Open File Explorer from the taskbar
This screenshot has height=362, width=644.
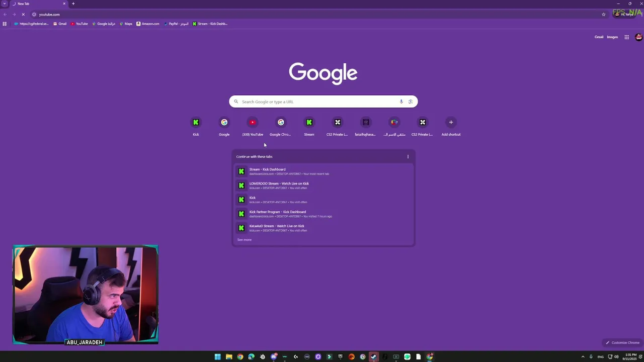[229, 357]
